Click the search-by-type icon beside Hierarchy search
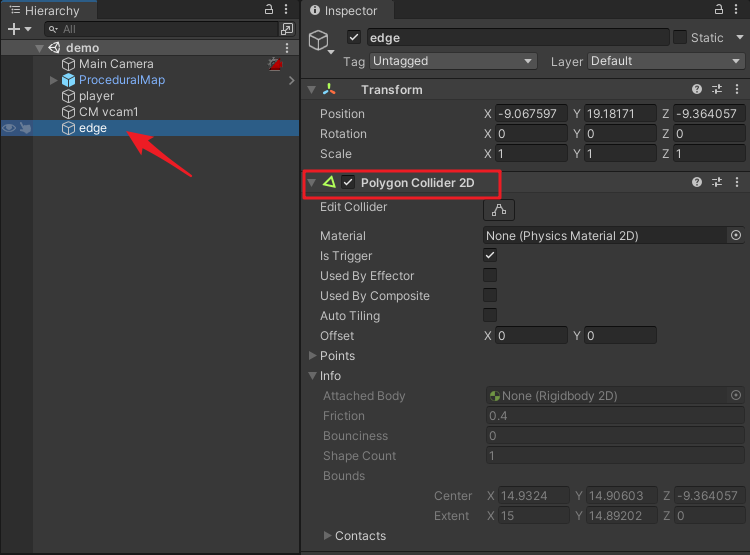Image resolution: width=750 pixels, height=555 pixels. tap(287, 29)
